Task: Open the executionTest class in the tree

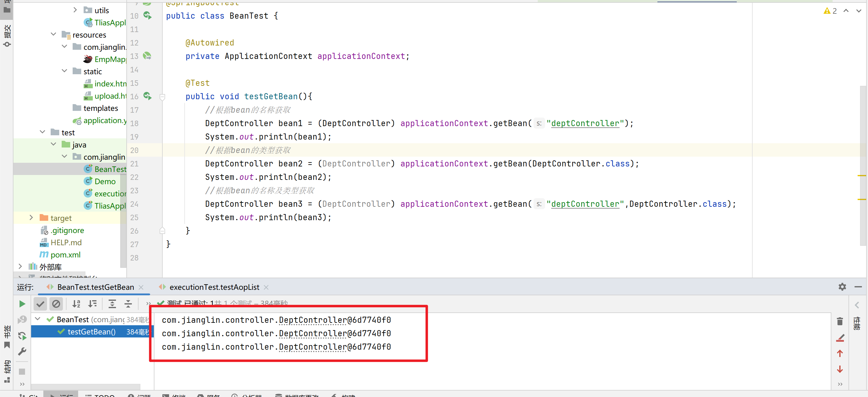Action: (105, 194)
